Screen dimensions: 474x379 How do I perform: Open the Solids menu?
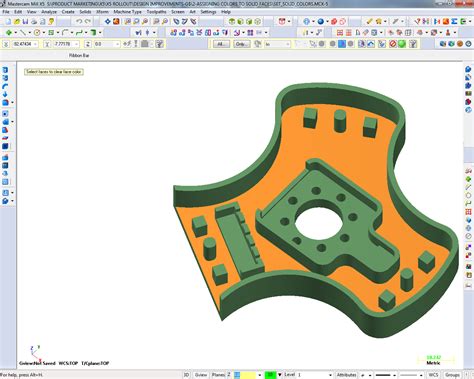click(x=85, y=12)
